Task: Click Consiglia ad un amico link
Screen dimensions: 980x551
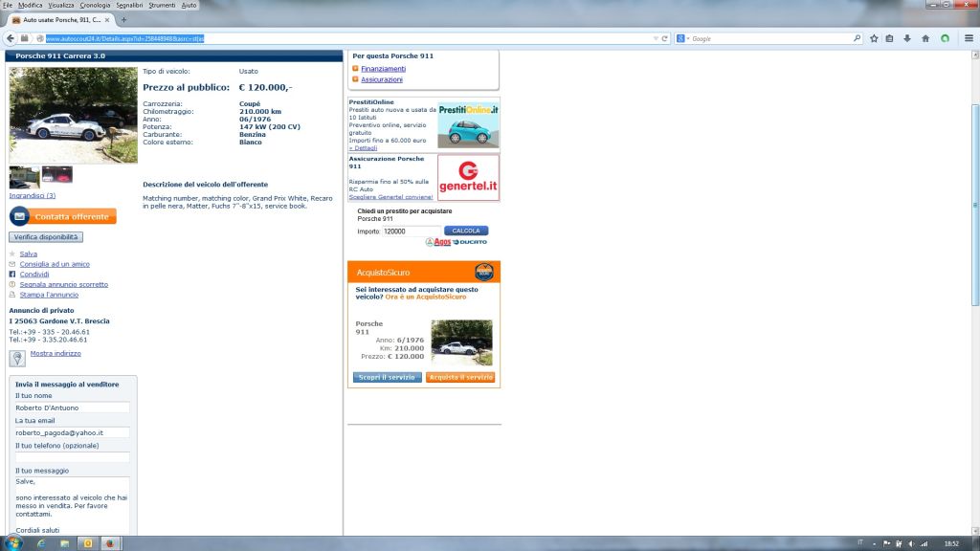Action: tap(55, 264)
